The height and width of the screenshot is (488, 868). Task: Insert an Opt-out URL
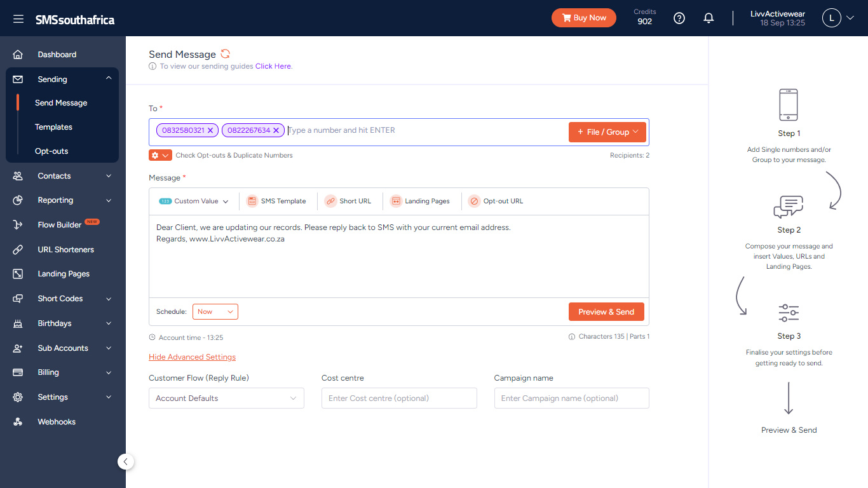[496, 201]
